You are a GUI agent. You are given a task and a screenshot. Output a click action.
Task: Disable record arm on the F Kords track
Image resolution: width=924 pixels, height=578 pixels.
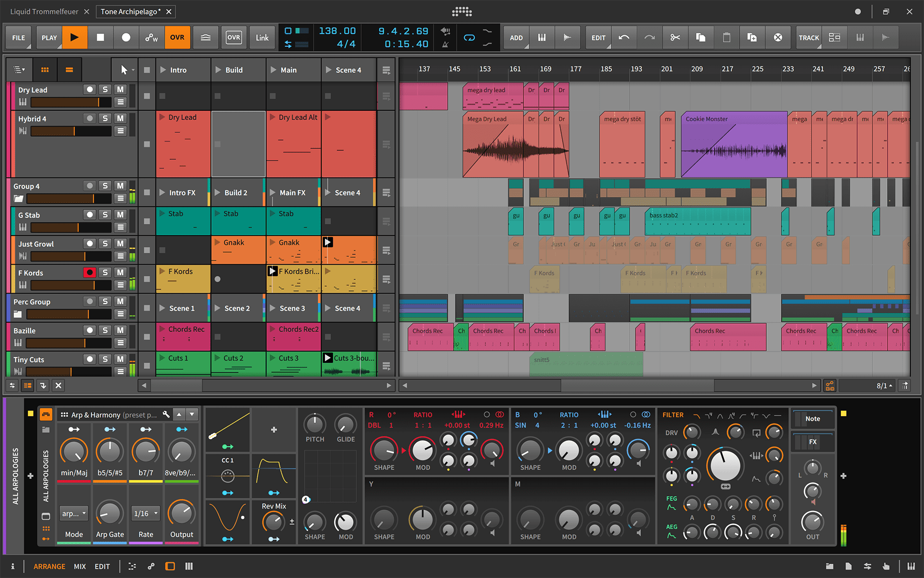pyautogui.click(x=89, y=272)
